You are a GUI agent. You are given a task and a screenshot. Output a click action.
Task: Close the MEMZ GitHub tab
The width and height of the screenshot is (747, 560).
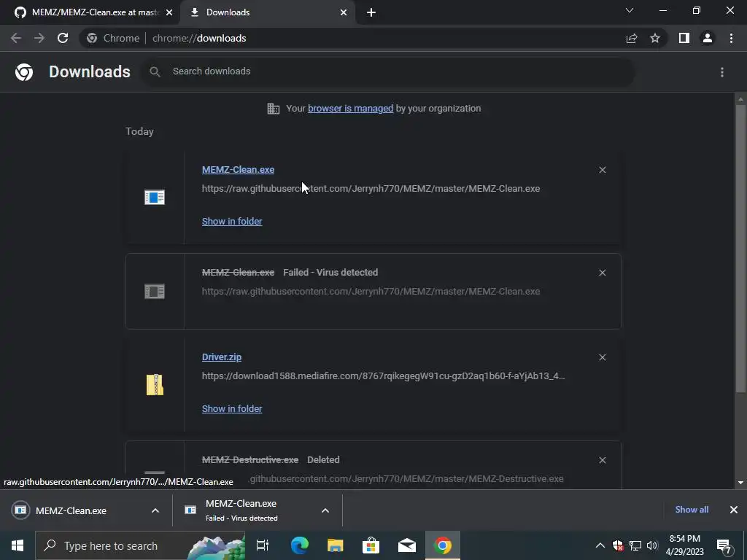point(169,12)
